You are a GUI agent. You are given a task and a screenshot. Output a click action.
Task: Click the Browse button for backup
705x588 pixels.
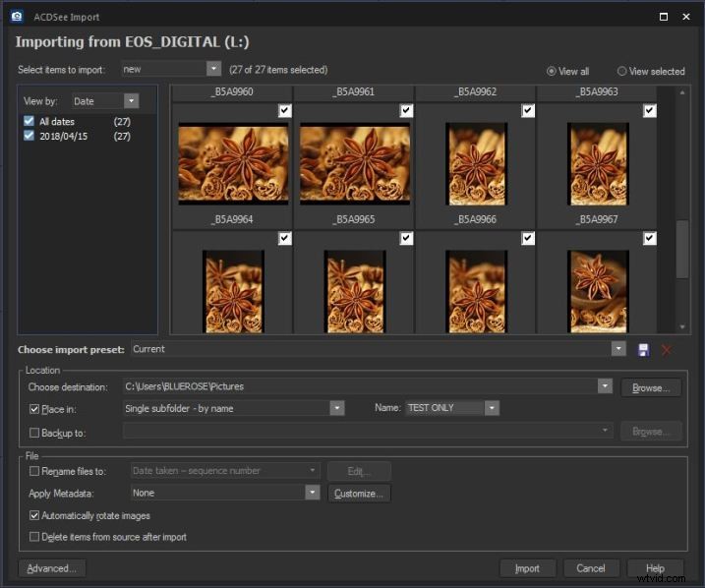coord(651,432)
